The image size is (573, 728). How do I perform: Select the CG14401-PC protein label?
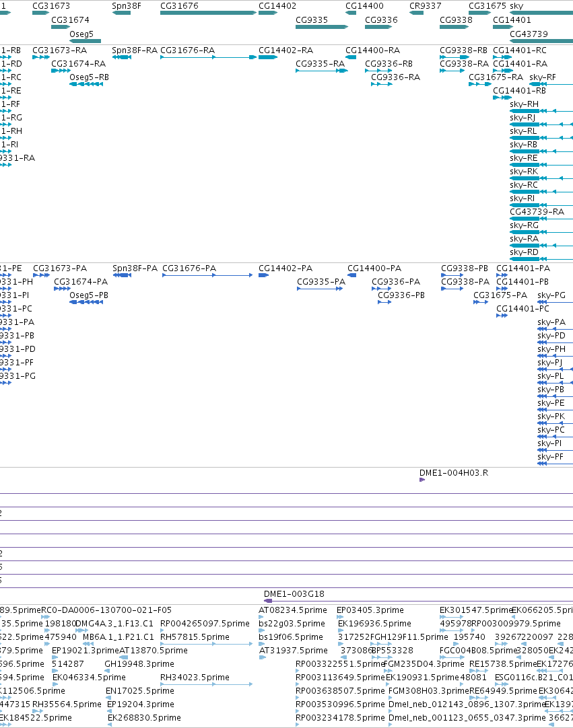tap(523, 309)
